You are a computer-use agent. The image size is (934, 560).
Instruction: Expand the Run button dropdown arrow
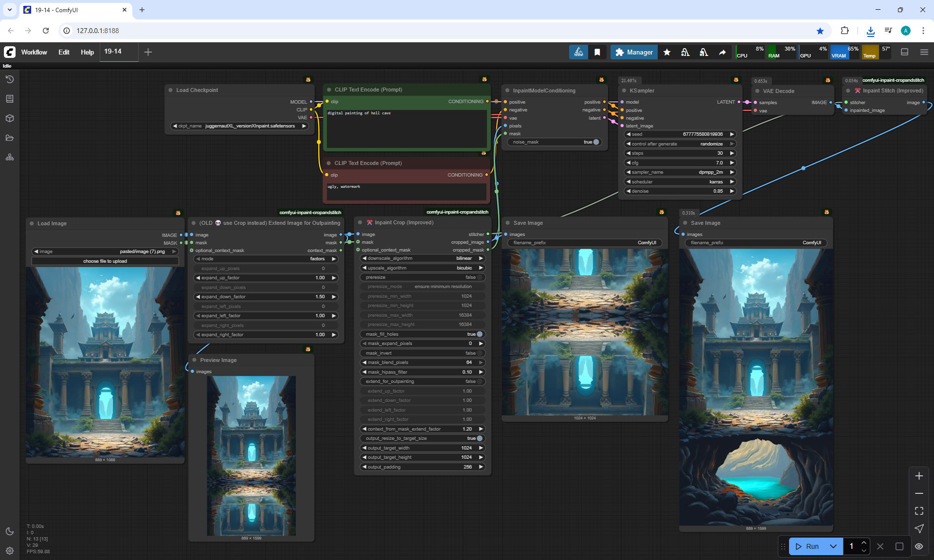(833, 546)
